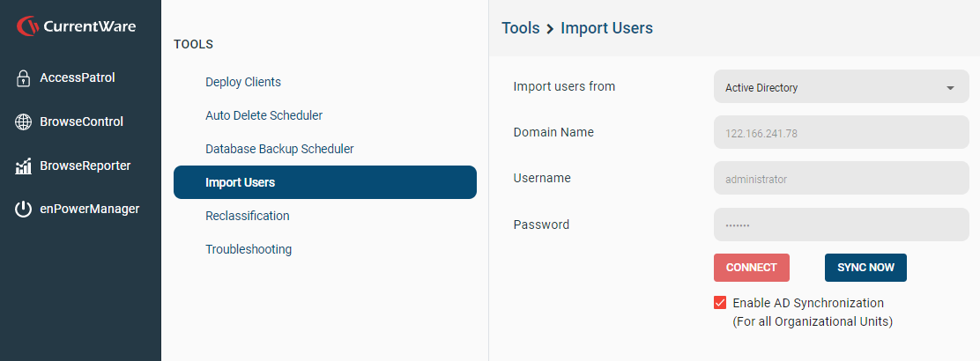The image size is (980, 361).
Task: Click the Tools breadcrumb link
Action: click(x=521, y=28)
